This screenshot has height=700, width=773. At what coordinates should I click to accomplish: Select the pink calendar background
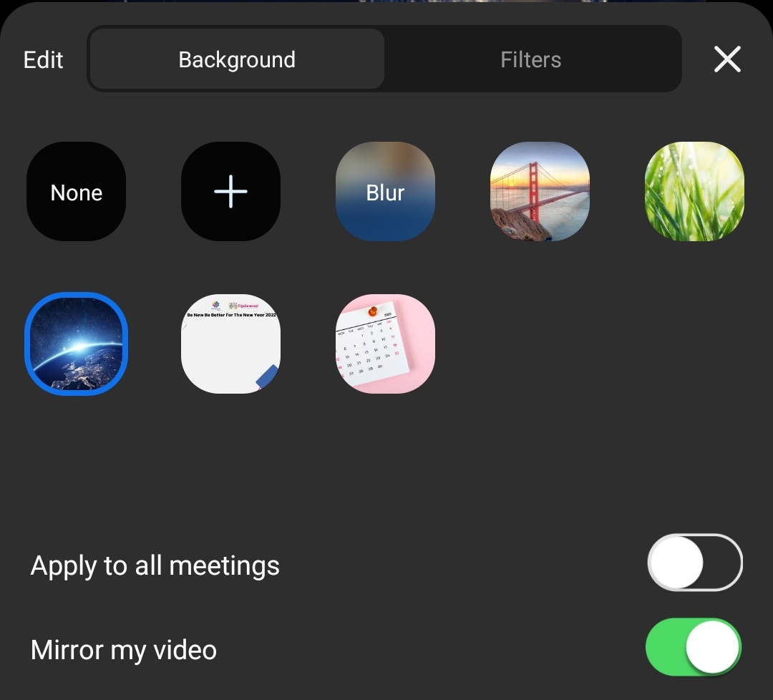385,344
